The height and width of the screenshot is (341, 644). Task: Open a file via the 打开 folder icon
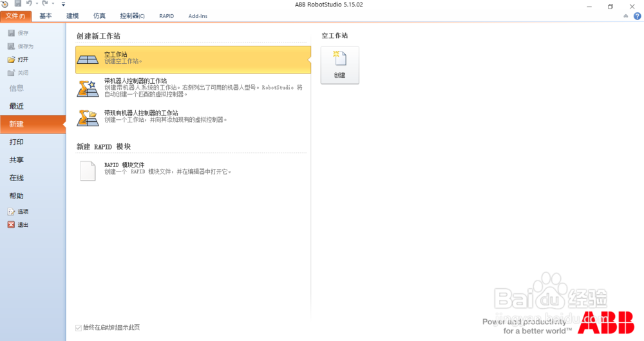tap(12, 60)
